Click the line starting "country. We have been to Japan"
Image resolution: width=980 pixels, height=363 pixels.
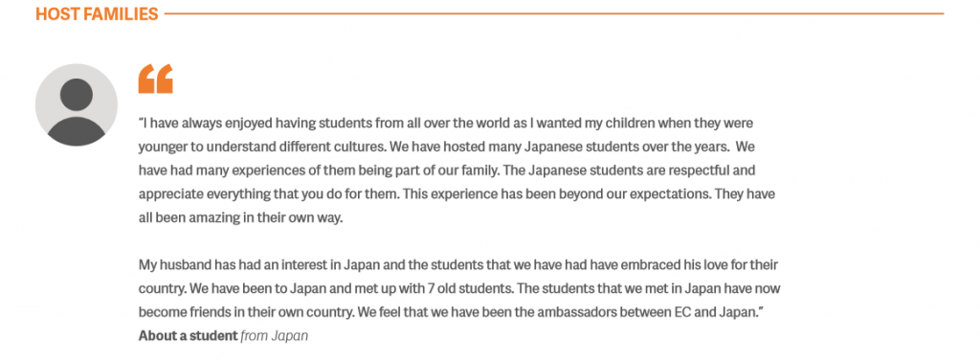(x=459, y=288)
